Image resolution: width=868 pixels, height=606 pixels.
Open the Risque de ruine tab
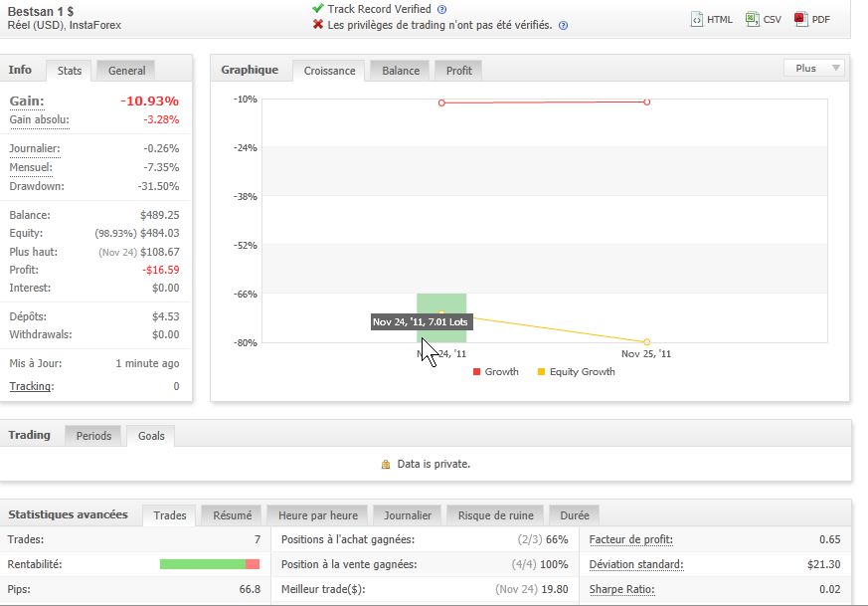pos(495,515)
